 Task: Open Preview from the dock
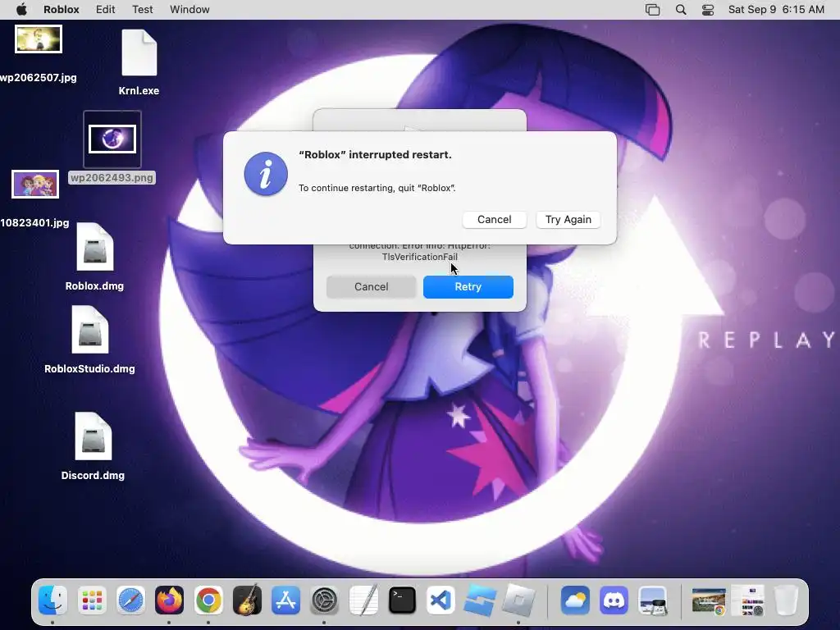pyautogui.click(x=653, y=600)
